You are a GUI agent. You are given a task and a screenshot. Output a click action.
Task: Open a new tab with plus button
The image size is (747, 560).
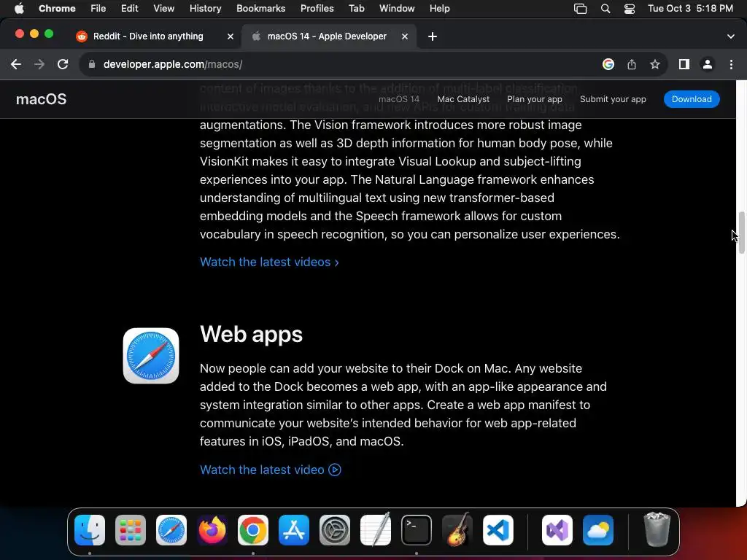pos(432,36)
